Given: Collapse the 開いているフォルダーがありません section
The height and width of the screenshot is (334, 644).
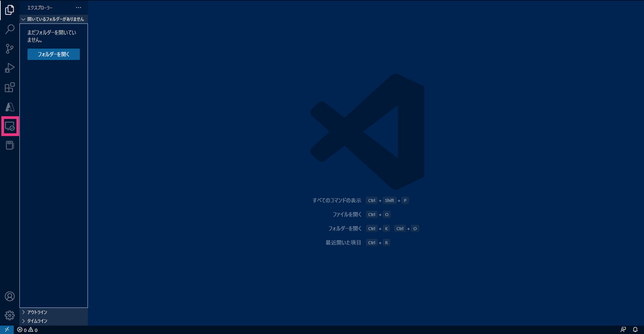Looking at the screenshot, I should click(54, 19).
